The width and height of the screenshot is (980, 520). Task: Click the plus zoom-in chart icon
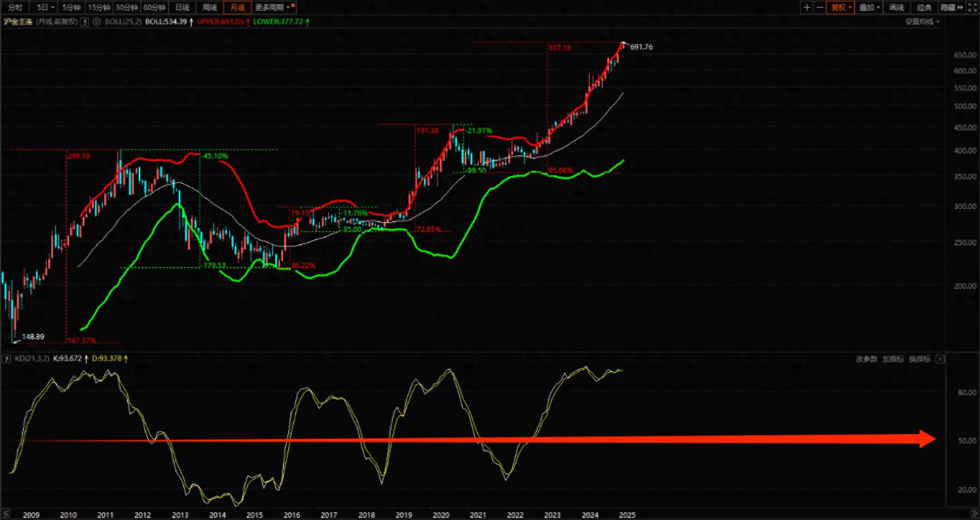[x=807, y=7]
